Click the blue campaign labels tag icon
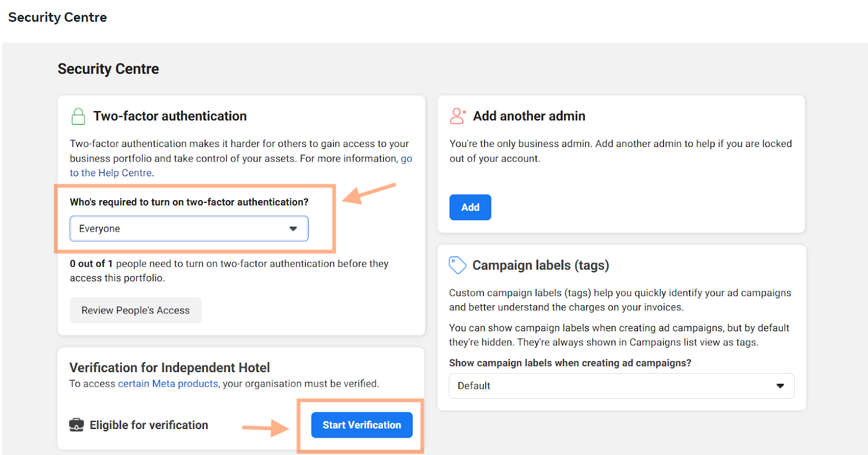The height and width of the screenshot is (455, 868). [x=457, y=265]
